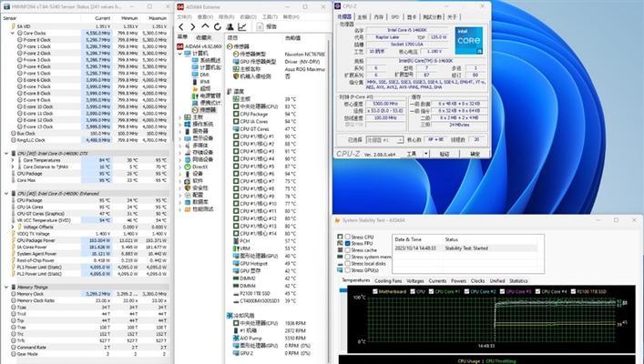Enable the Stress local disks checkbox
The height and width of the screenshot is (364, 644).
(348, 264)
